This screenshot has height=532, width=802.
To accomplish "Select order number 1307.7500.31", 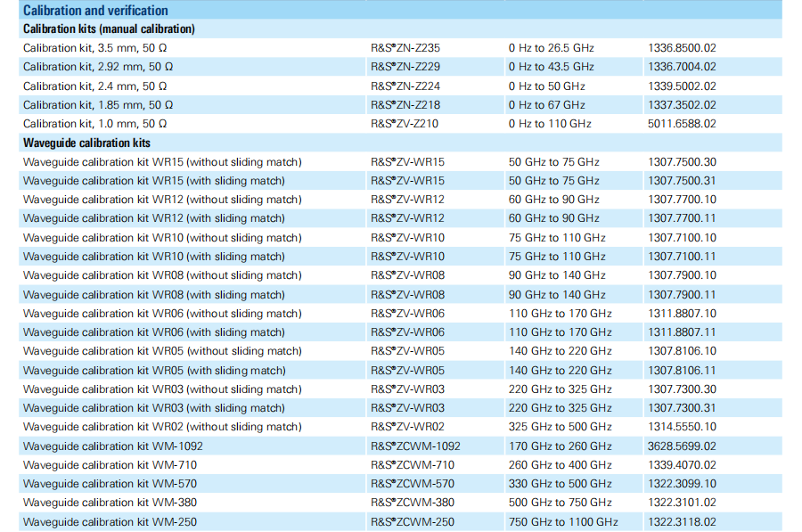I will click(681, 181).
